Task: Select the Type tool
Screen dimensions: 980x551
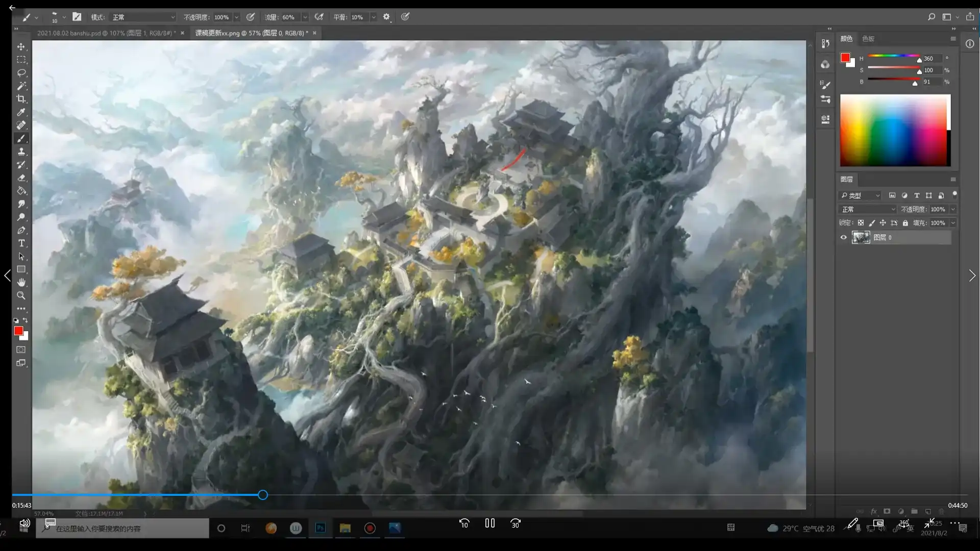Action: [21, 243]
